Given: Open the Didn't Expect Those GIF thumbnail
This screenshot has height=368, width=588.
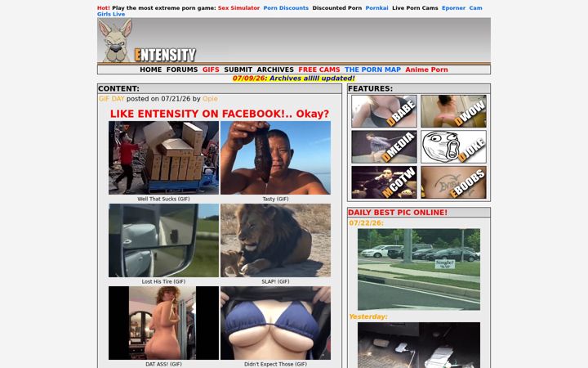Looking at the screenshot, I should coord(276,323).
